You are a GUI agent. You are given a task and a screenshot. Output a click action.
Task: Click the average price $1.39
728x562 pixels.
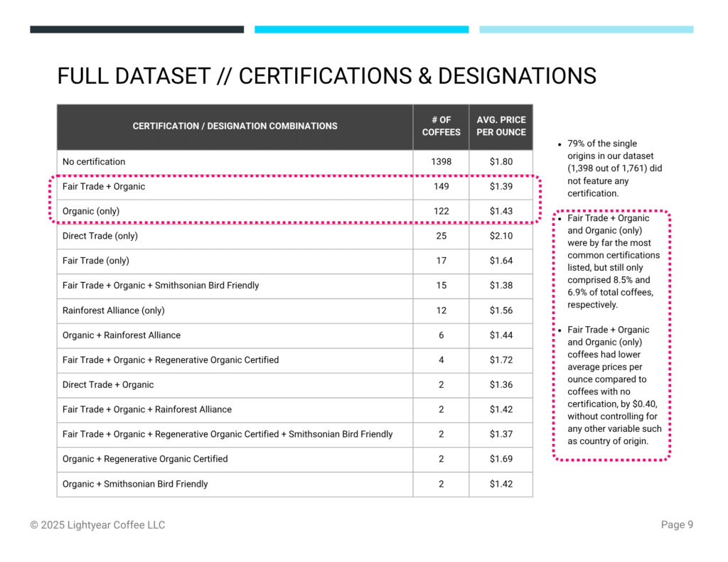pos(501,186)
